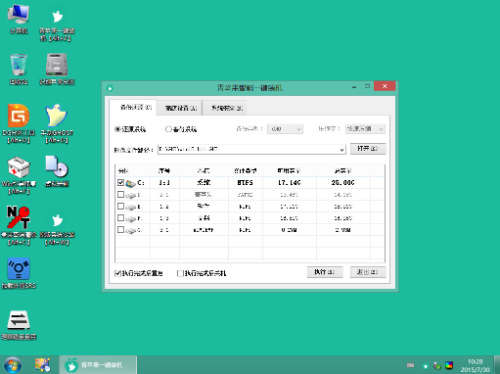This screenshot has width=500, height=374.
Task: Click the G: row disk icon
Action: (x=130, y=230)
